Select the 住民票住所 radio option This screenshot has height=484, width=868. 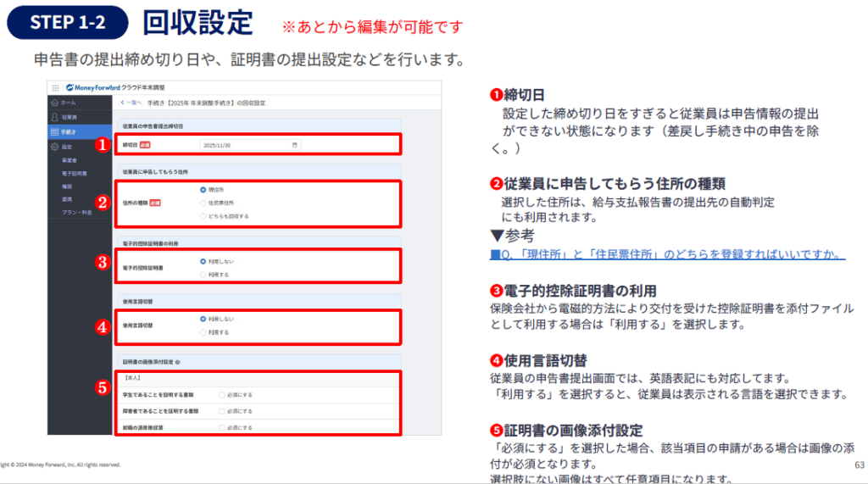[203, 203]
